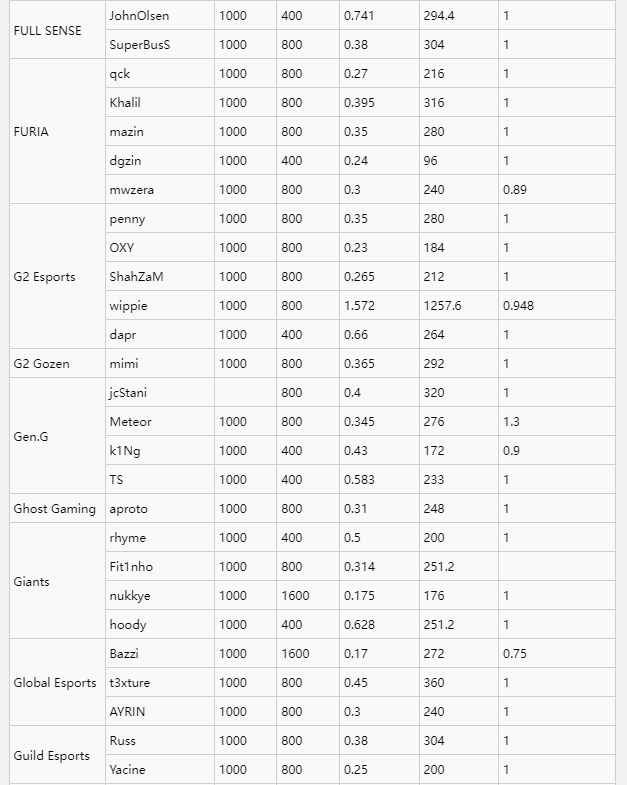Click the 1257.6 value in wippie's row
This screenshot has width=627, height=785.
443,305
